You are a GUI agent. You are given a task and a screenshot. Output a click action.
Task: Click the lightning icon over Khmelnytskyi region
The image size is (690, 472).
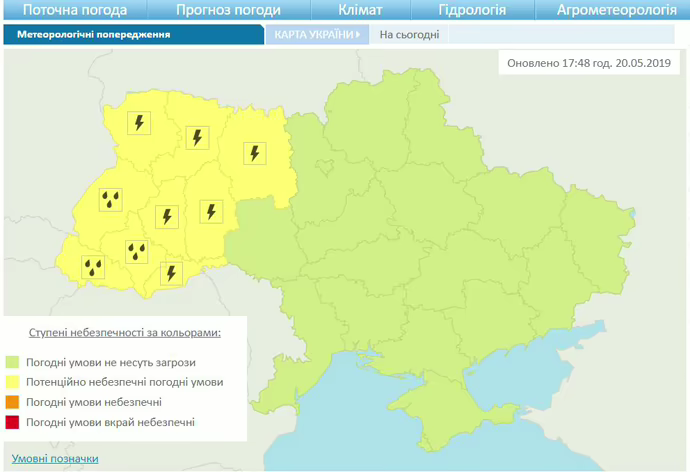tap(210, 211)
